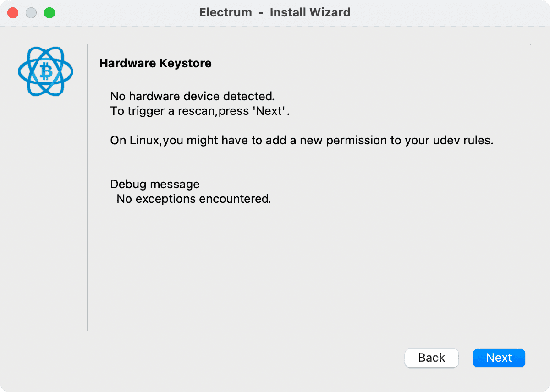Click the Install Wizard text in the title bar
Image resolution: width=550 pixels, height=392 pixels.
point(310,12)
